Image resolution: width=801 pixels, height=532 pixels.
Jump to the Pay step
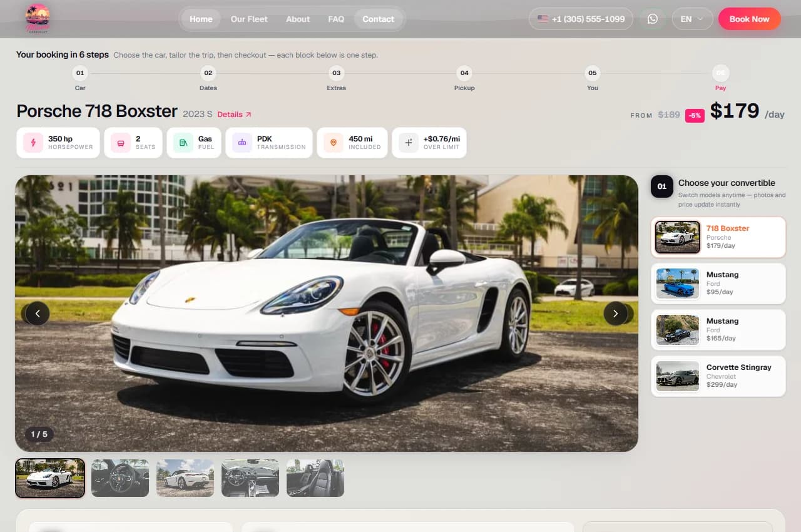click(x=721, y=79)
